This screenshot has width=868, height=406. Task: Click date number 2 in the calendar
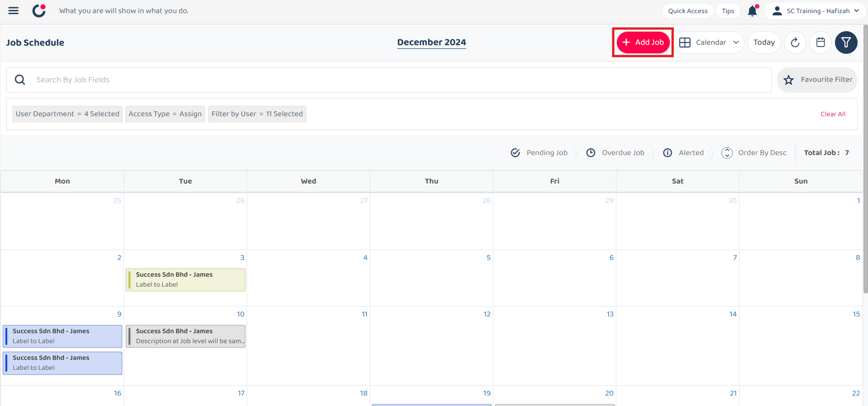[119, 258]
